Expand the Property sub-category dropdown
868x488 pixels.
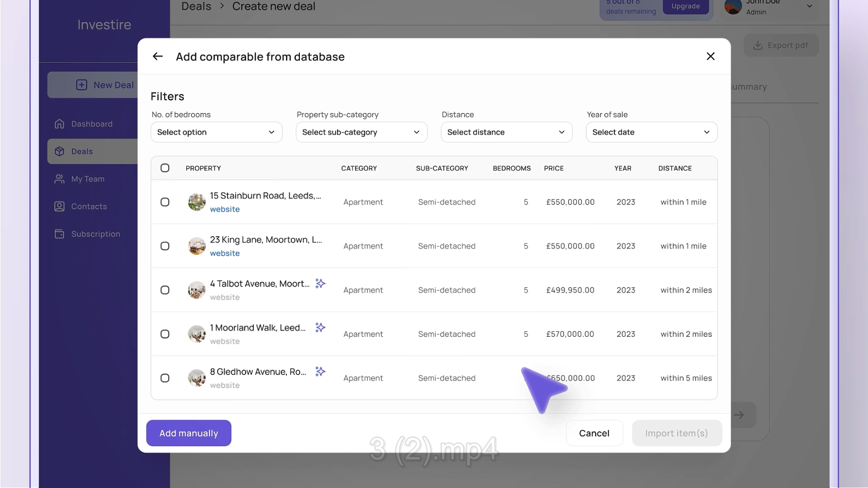pos(361,132)
